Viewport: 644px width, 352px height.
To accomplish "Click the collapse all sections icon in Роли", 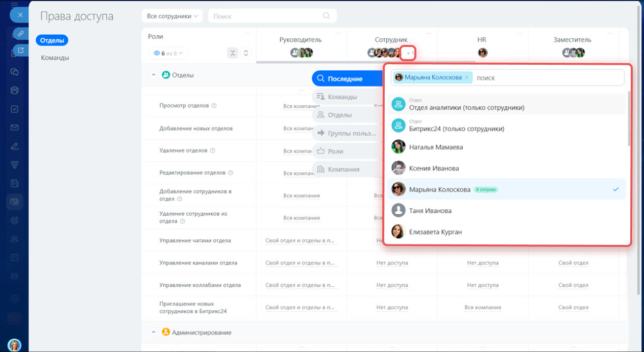I will tap(232, 53).
